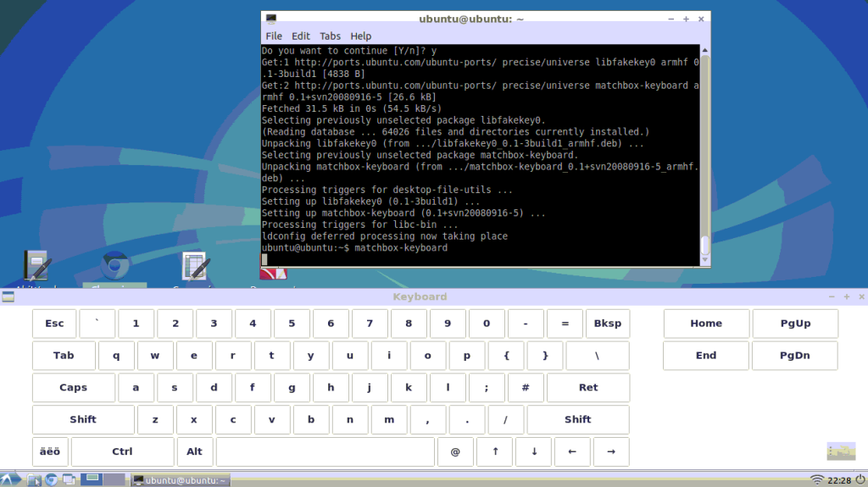Click the small thumbnail beside the keyboard
The image size is (868, 487).
(x=841, y=451)
